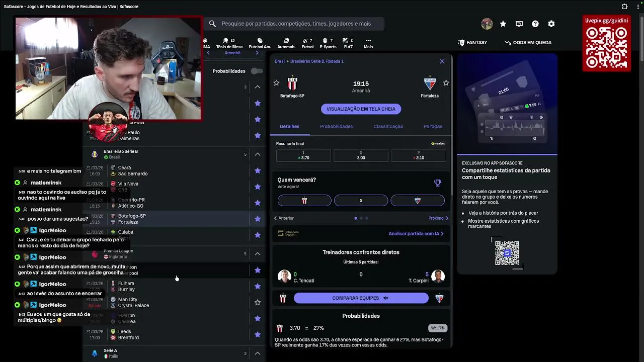This screenshot has width=644, height=362.
Task: Go to the previous day arrow
Action: [x=208, y=53]
